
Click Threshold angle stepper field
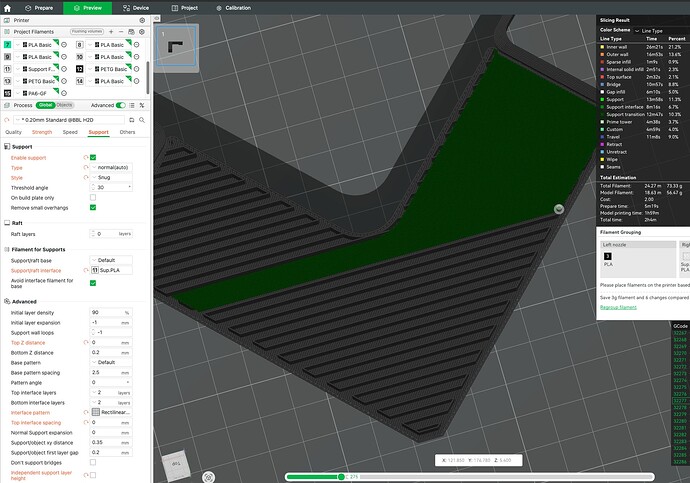coord(111,187)
